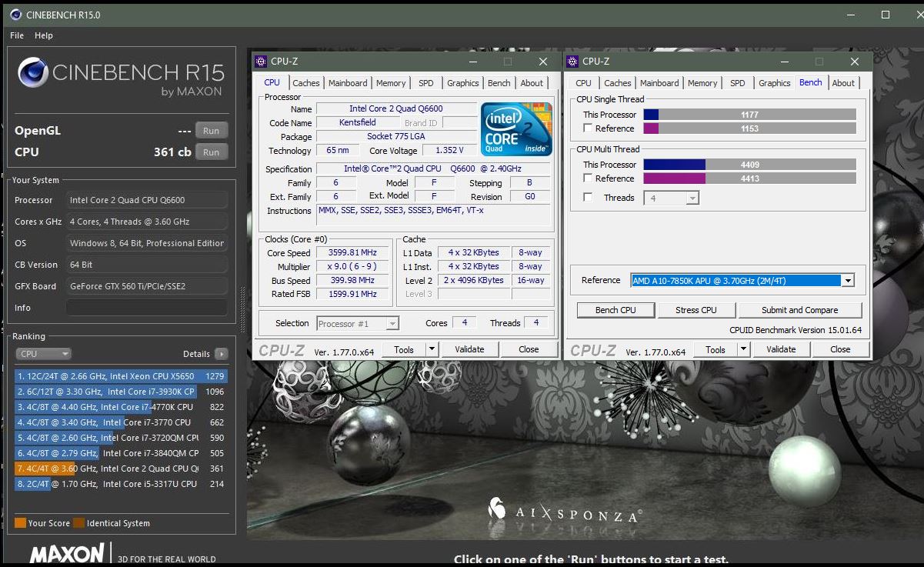Click the Bench CPU button
This screenshot has width=924, height=567.
(x=616, y=310)
